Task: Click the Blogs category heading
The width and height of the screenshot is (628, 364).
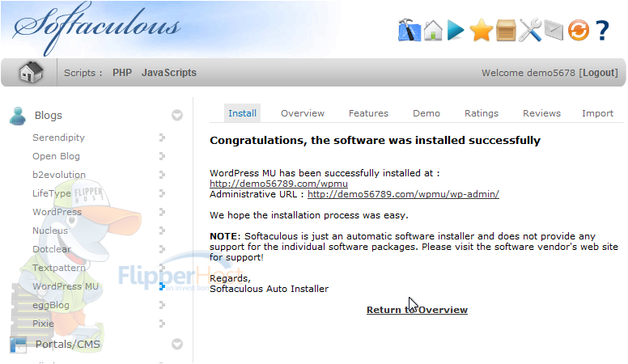Action: (x=48, y=116)
